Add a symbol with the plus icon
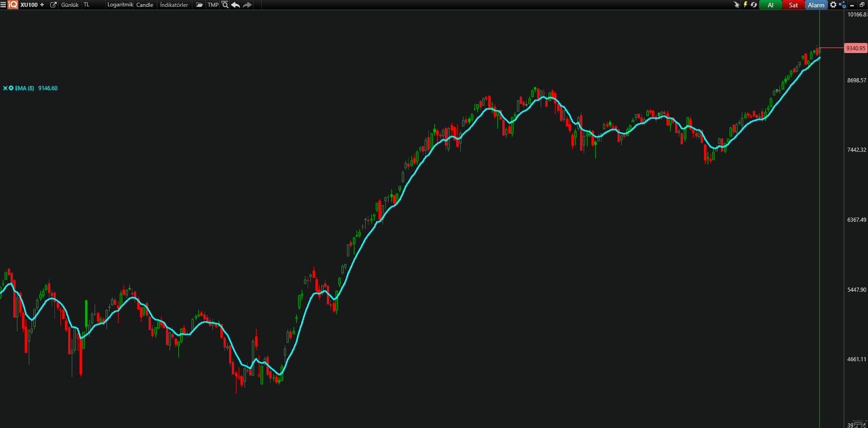This screenshot has width=868, height=428. pyautogui.click(x=42, y=5)
